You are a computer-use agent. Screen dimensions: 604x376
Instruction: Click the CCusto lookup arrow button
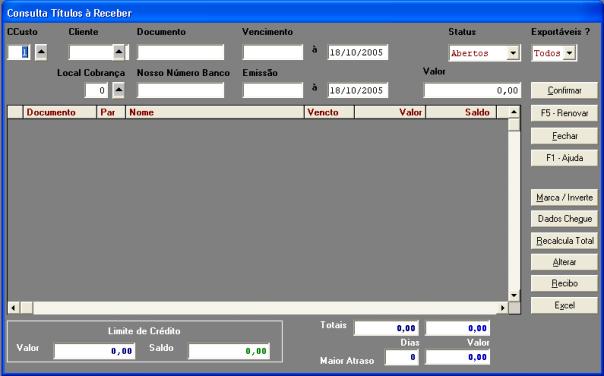(41, 52)
